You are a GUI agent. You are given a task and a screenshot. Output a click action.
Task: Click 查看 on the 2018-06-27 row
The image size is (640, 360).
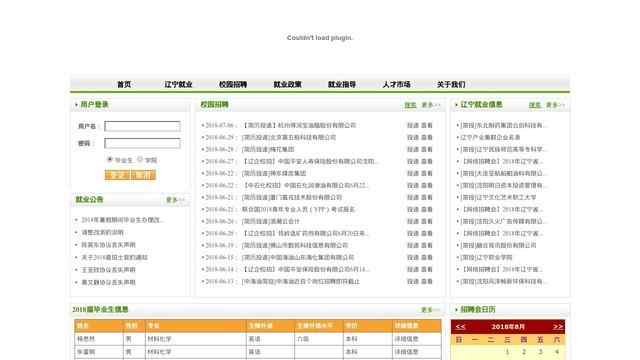point(427,162)
